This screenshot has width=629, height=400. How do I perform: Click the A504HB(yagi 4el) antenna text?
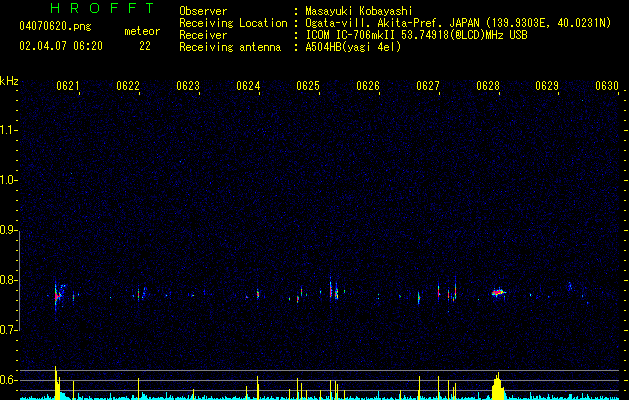(x=353, y=47)
